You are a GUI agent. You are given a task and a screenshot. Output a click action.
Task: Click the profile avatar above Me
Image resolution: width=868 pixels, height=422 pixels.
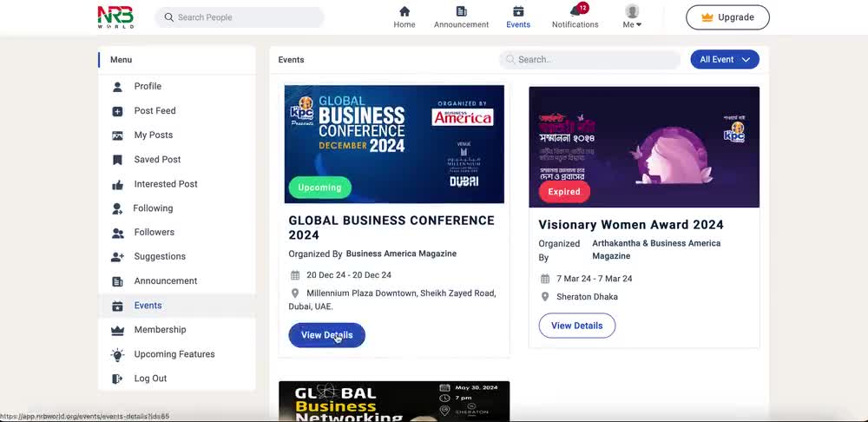point(632,11)
